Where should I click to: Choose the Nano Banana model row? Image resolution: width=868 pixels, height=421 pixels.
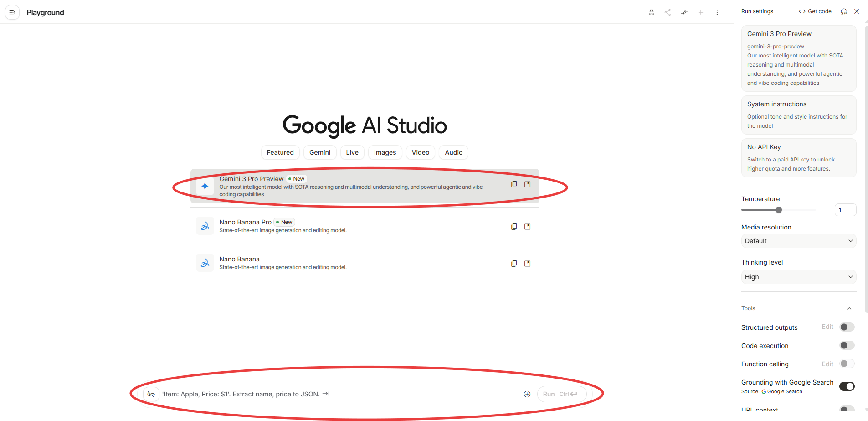[365, 263]
